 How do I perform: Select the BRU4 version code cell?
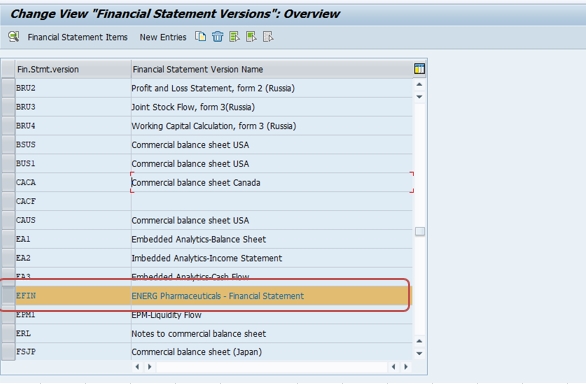coord(73,126)
